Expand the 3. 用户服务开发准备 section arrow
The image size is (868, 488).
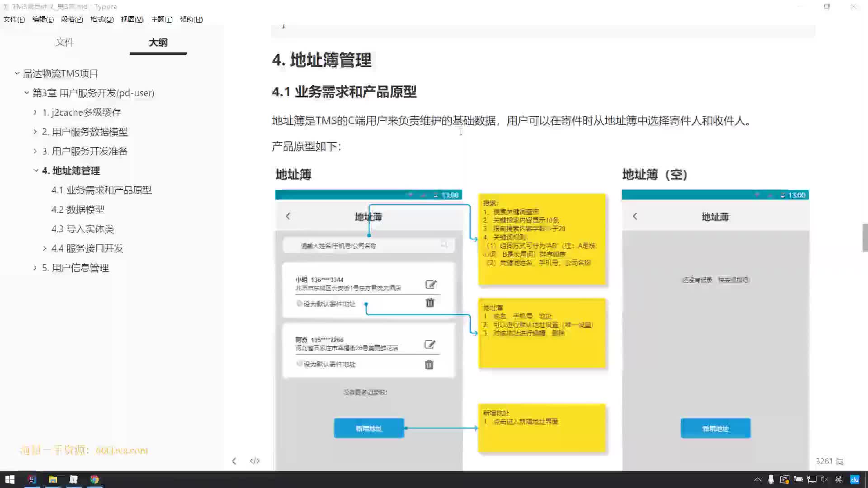35,151
